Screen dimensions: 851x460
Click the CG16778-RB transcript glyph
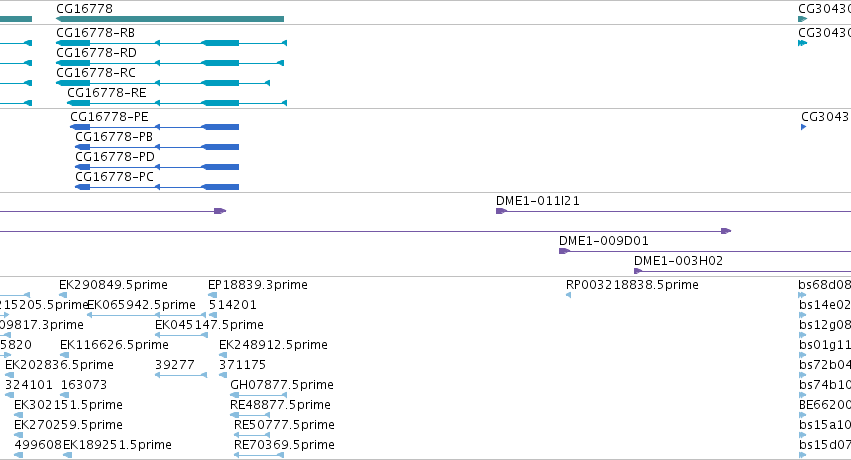[172, 43]
